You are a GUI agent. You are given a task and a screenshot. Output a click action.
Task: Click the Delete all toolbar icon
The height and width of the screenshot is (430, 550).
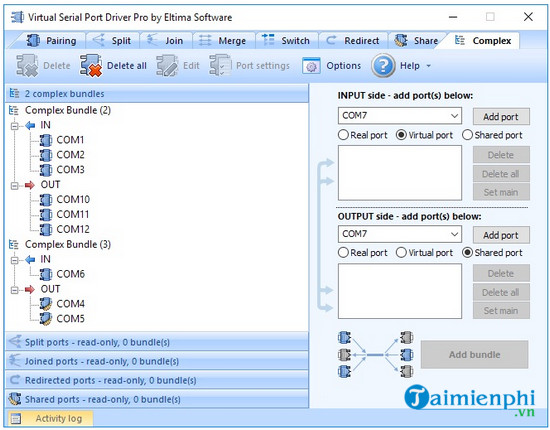coord(91,66)
